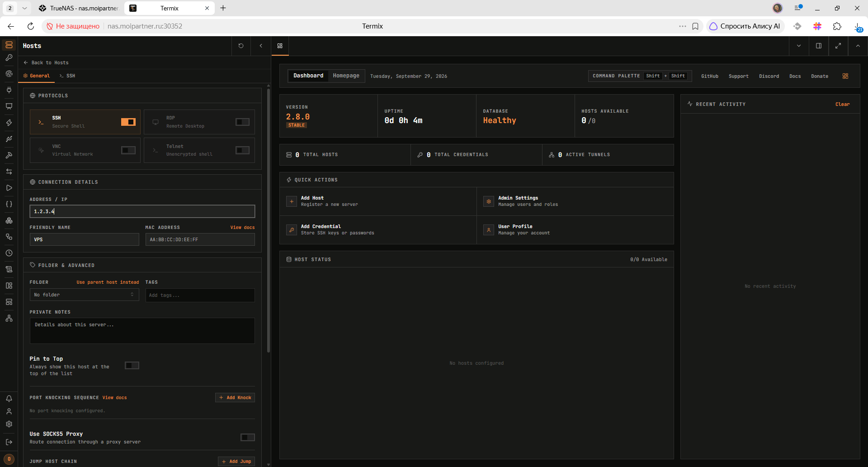Open the No folder dropdown
The image size is (868, 467).
84,295
